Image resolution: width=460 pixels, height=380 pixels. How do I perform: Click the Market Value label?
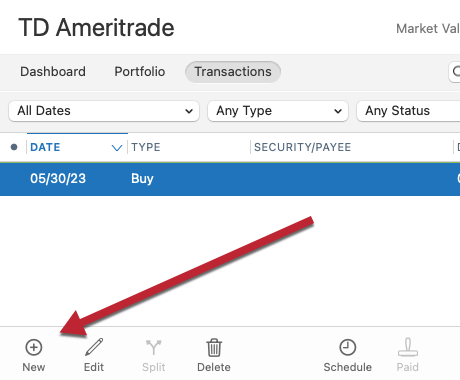click(428, 29)
